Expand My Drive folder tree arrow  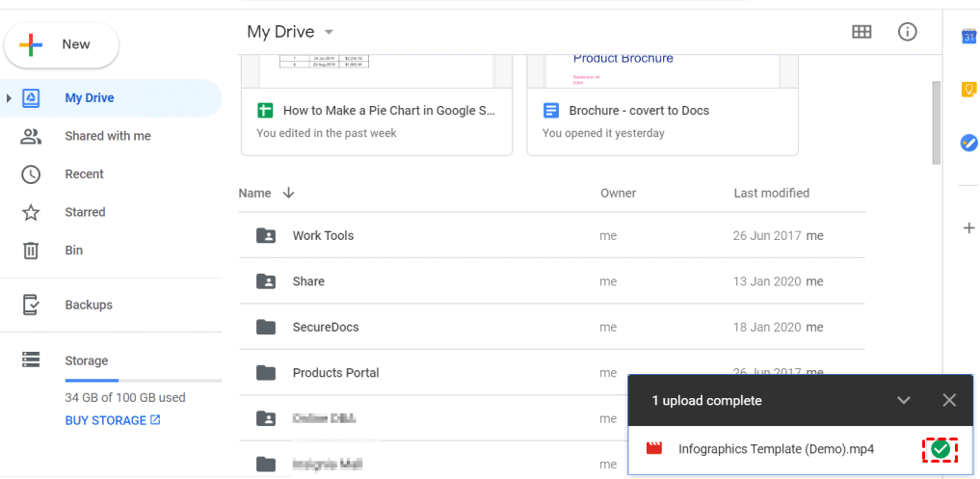9,98
